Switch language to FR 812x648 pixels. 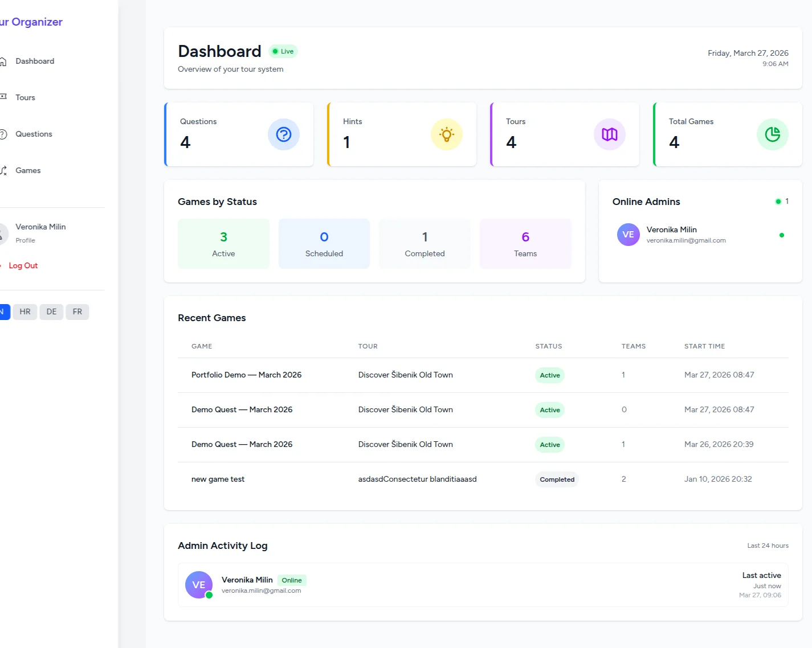click(x=77, y=311)
